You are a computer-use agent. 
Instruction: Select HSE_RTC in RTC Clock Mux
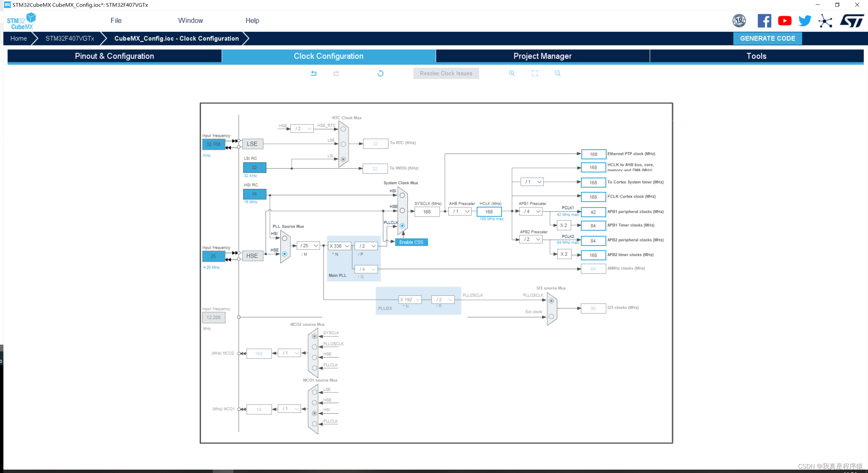(343, 129)
